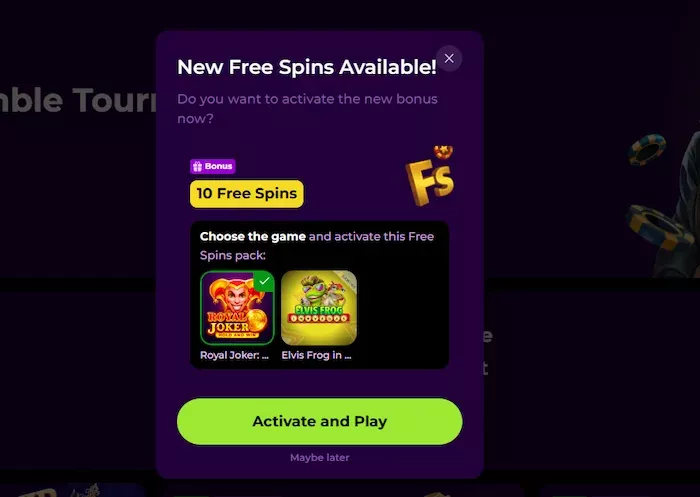Click the Elvis Frog in... title text
The width and height of the screenshot is (700, 497).
coord(316,355)
